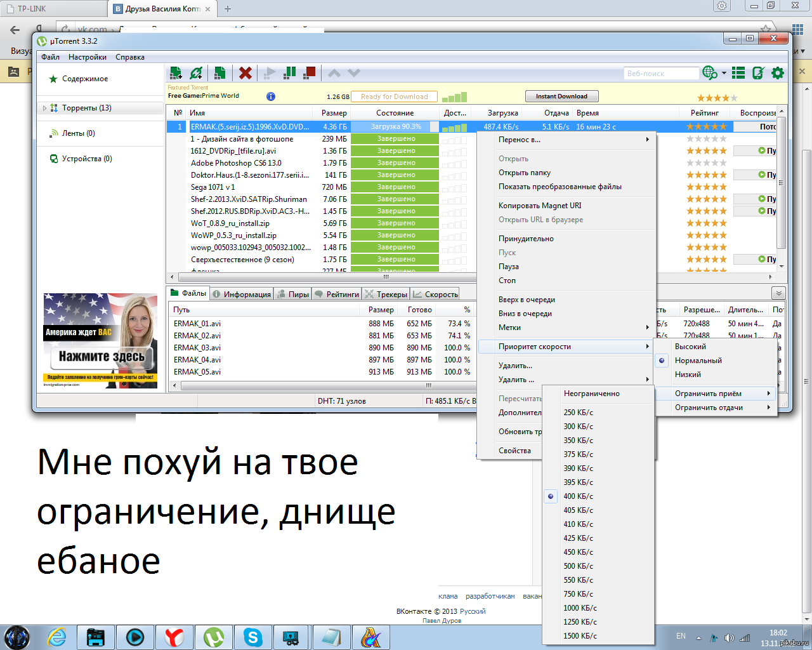
Task: Expand the Перенос в... submenu
Action: 566,140
